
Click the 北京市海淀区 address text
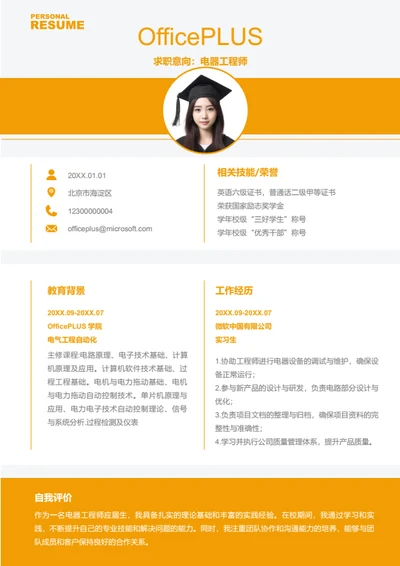[90, 193]
